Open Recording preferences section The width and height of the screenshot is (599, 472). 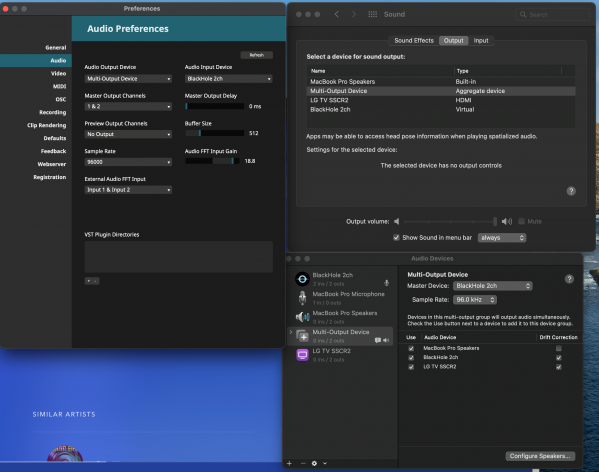[36, 112]
